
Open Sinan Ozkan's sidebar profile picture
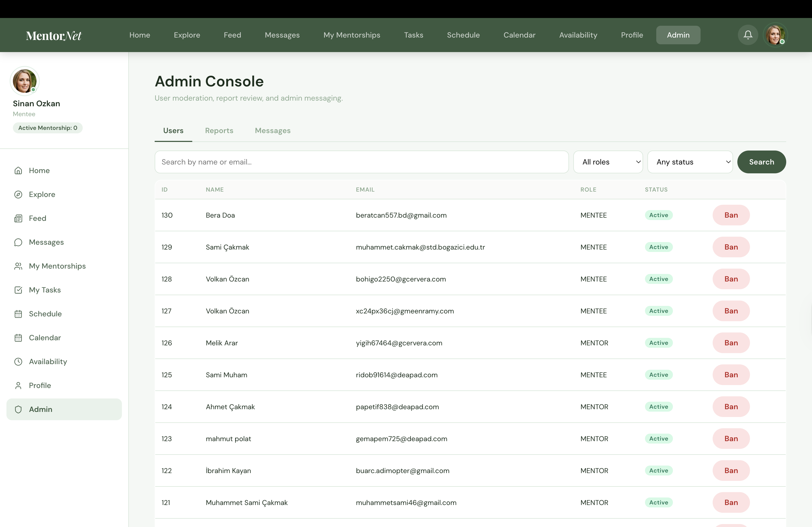point(24,81)
